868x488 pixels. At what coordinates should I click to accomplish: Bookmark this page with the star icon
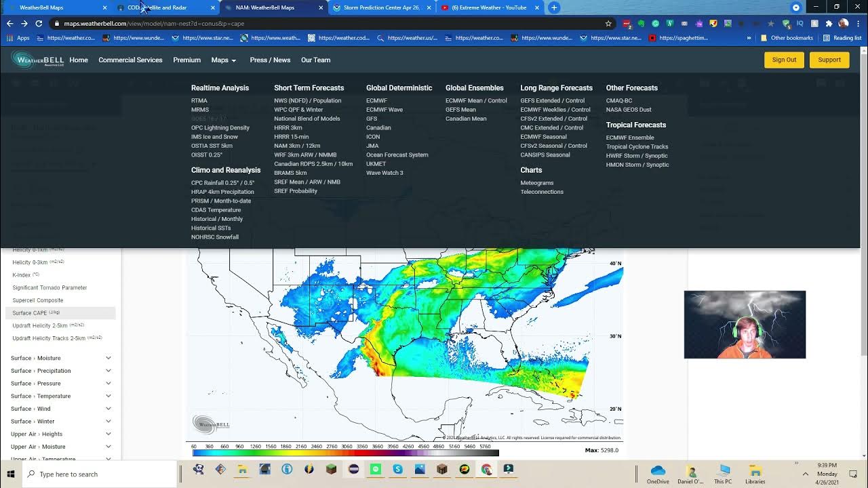click(608, 23)
